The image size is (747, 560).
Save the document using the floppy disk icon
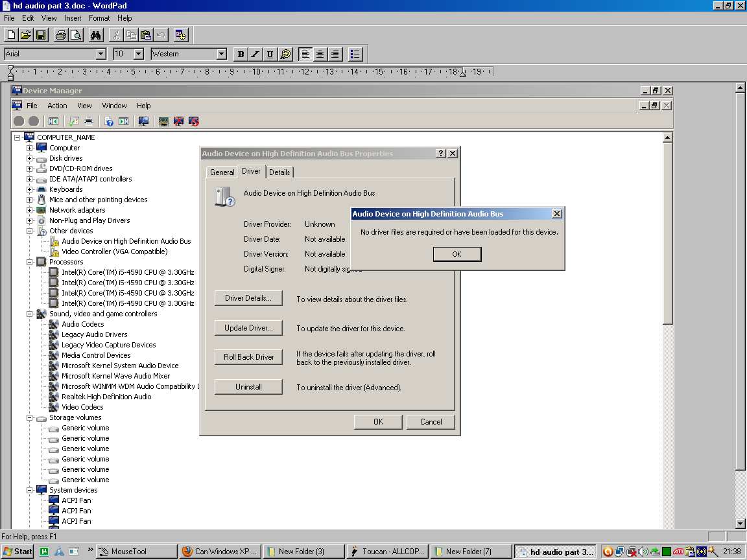(40, 35)
